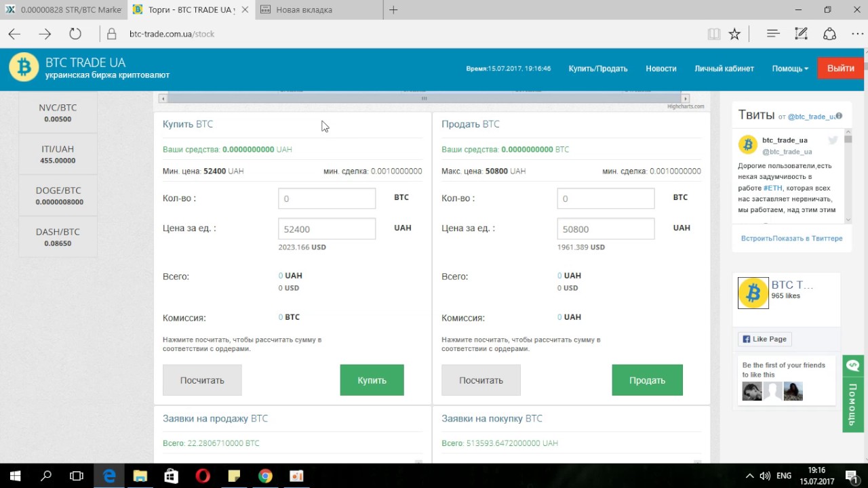Screen dimensions: 868x488
Task: Open @btc_trade_ua Twitter handle link
Action: [x=810, y=117]
